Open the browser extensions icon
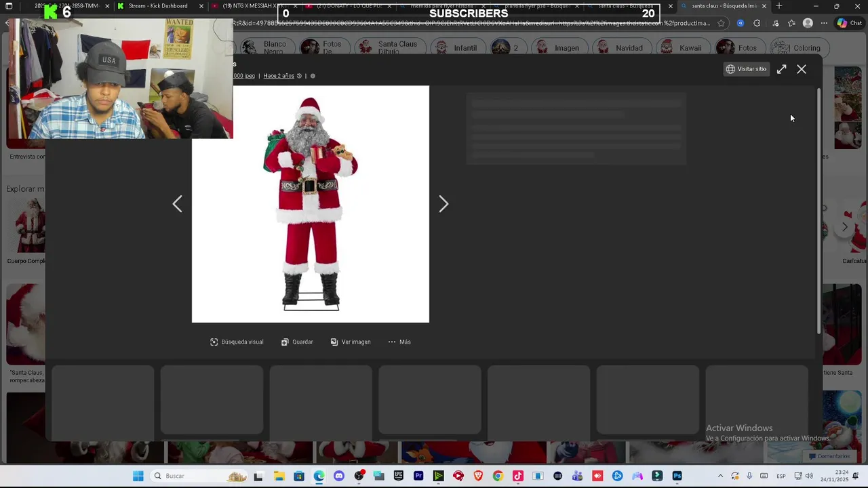Screen dimensions: 868x488 click(757, 23)
